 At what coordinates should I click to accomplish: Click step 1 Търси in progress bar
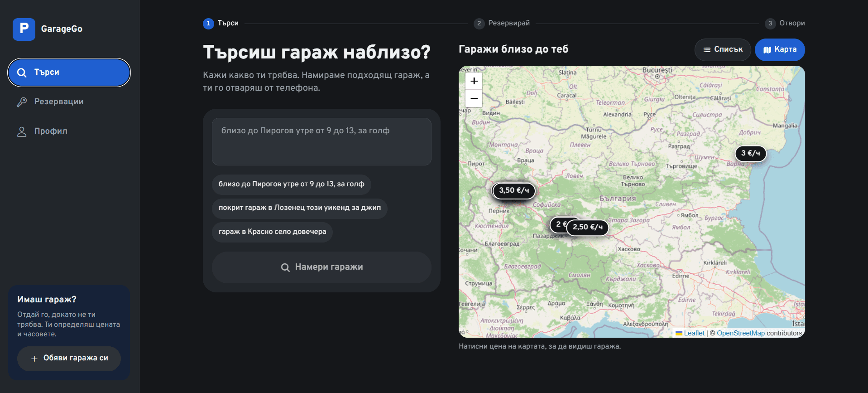click(221, 23)
